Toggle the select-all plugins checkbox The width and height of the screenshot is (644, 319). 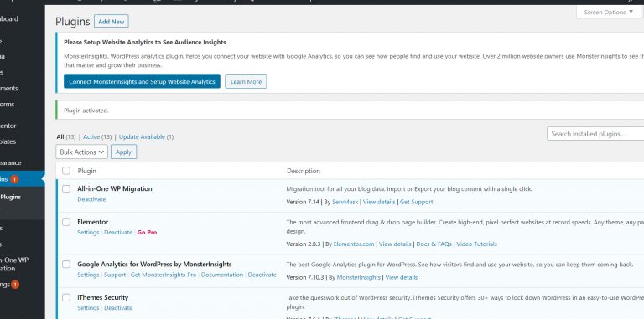point(66,171)
